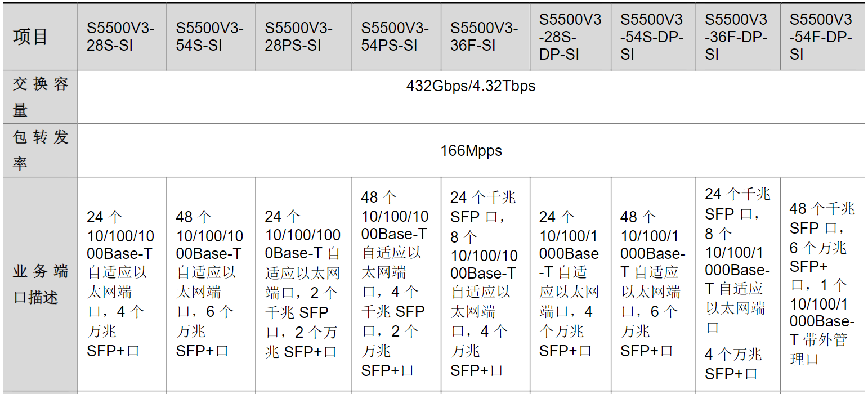This screenshot has height=394, width=868.
Task: Click the 54F-DP-SI port description cell
Action: [x=822, y=284]
